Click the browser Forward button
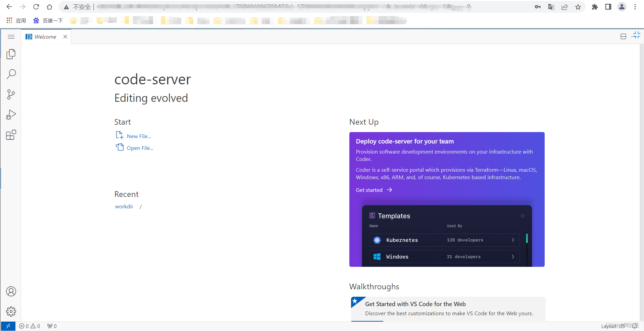The height and width of the screenshot is (331, 644). click(23, 7)
